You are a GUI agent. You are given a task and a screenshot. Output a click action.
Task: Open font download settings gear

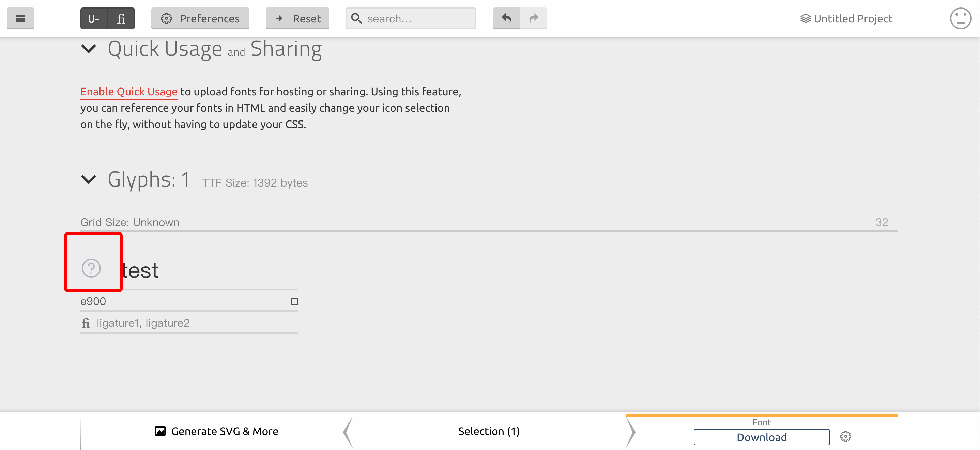pyautogui.click(x=845, y=436)
